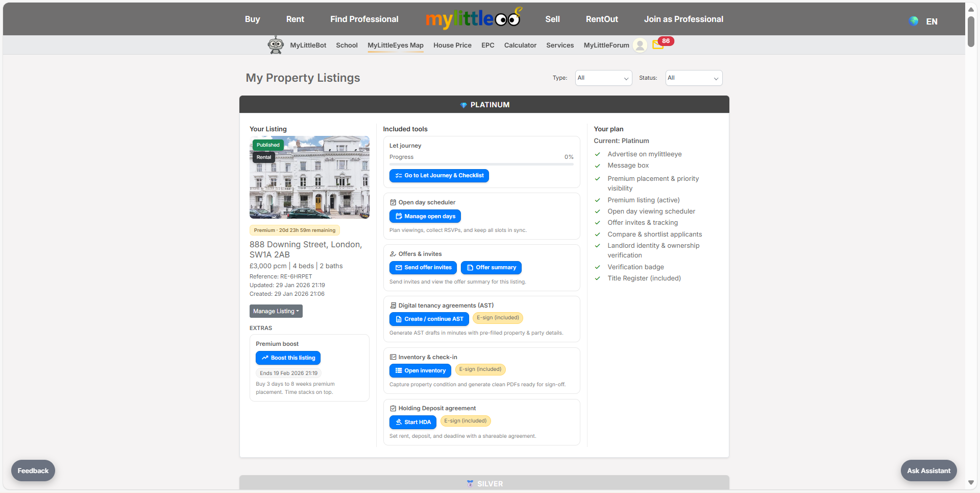Open the Status filter dropdown
The image size is (980, 493).
coord(693,78)
